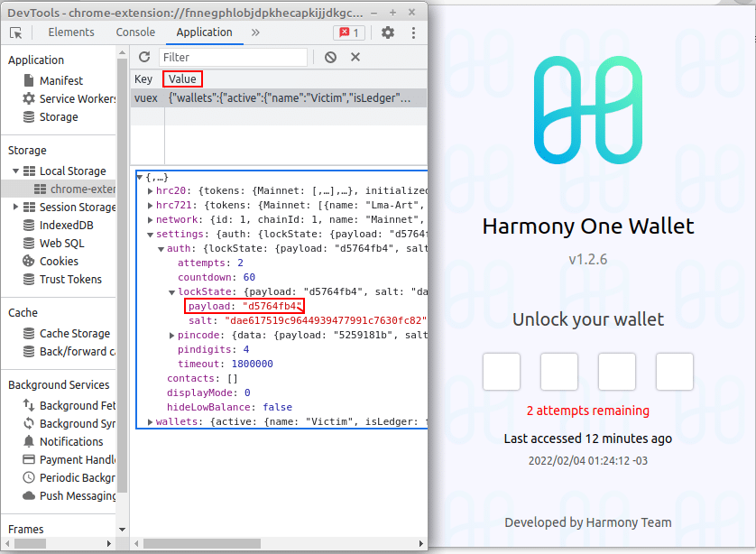This screenshot has width=756, height=554.
Task: Delete selected entry with X icon
Action: click(x=355, y=57)
